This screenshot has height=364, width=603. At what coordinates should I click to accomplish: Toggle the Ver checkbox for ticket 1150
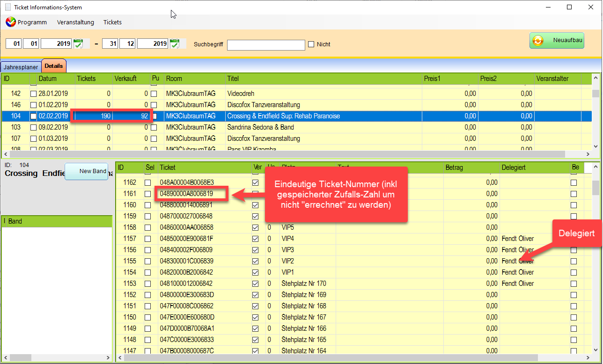tap(256, 317)
